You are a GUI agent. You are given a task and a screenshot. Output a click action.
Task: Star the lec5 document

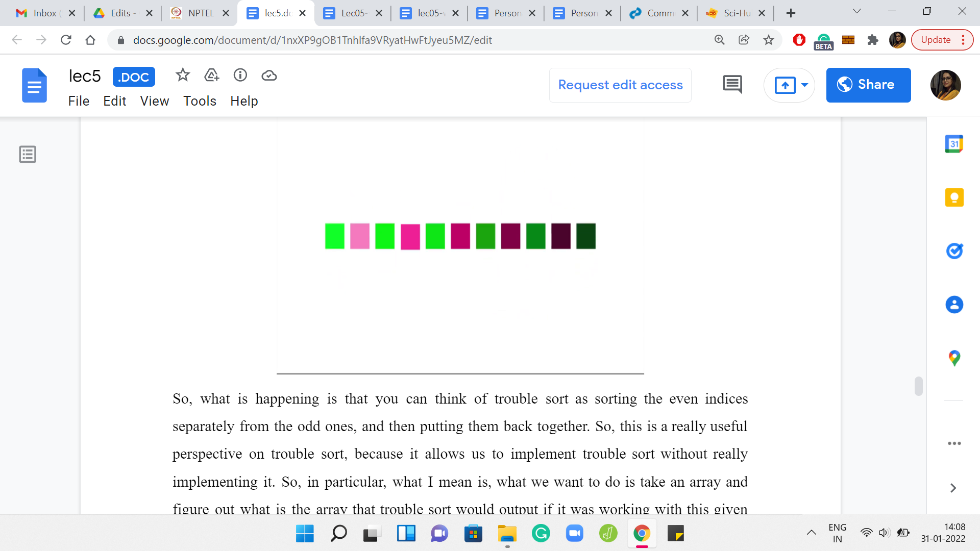pyautogui.click(x=182, y=76)
